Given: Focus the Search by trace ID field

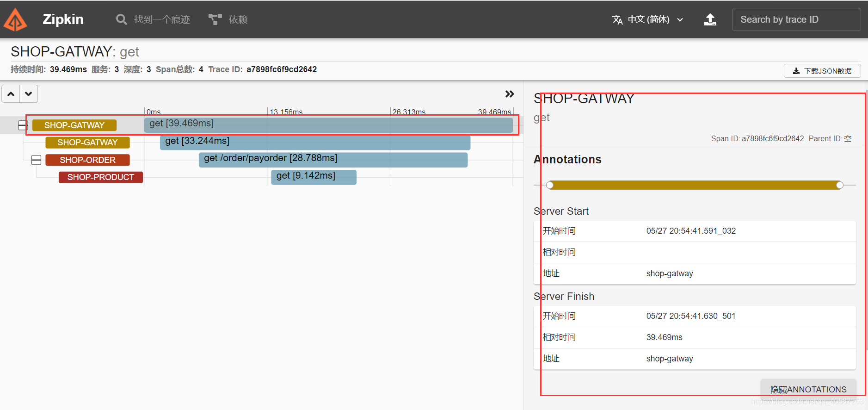Looking at the screenshot, I should 796,19.
